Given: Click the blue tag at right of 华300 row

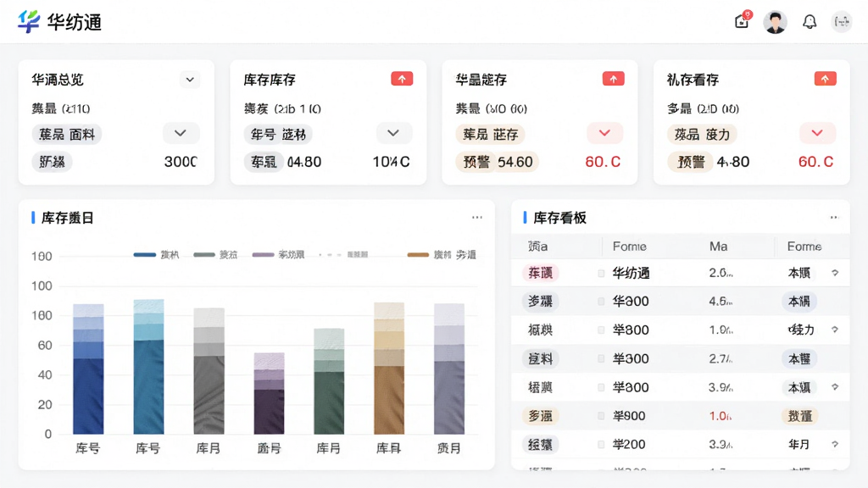Looking at the screenshot, I should [798, 302].
